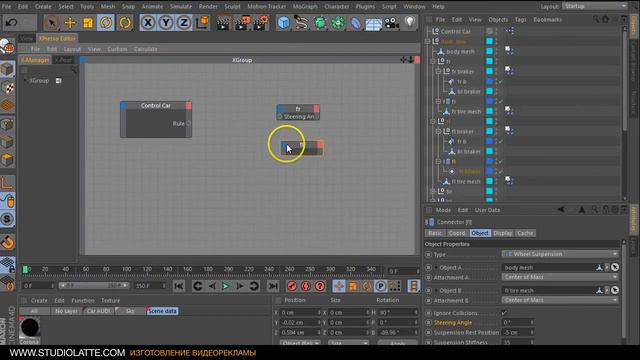This screenshot has height=360, width=640.
Task: Click the Object Manager home icon
Action: tap(605, 19)
